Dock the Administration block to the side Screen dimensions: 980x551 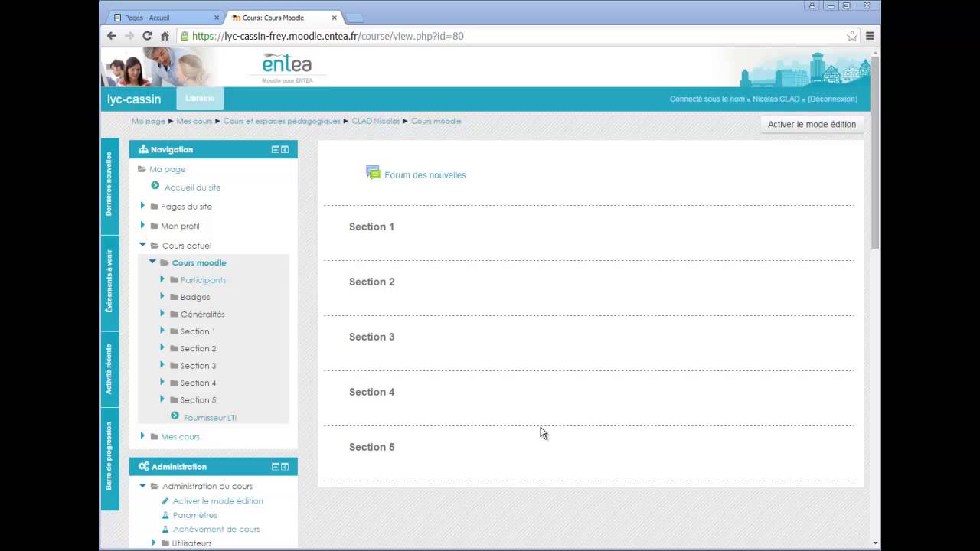pyautogui.click(x=285, y=466)
